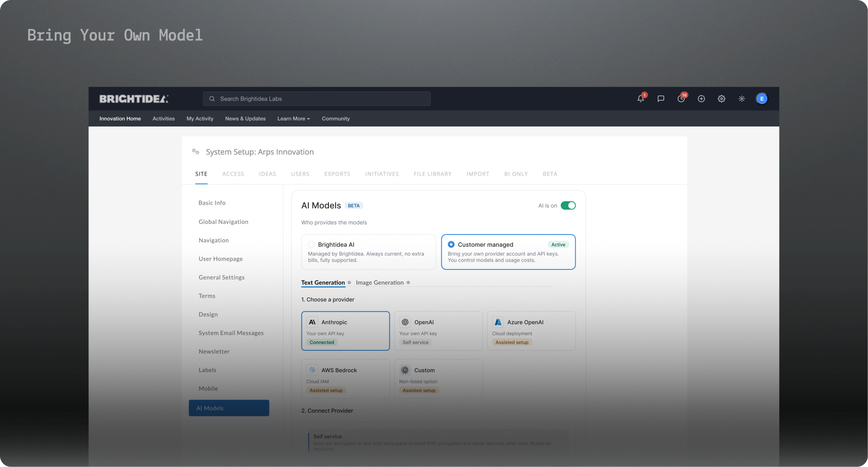Open the Community page
The width and height of the screenshot is (868, 467).
336,119
